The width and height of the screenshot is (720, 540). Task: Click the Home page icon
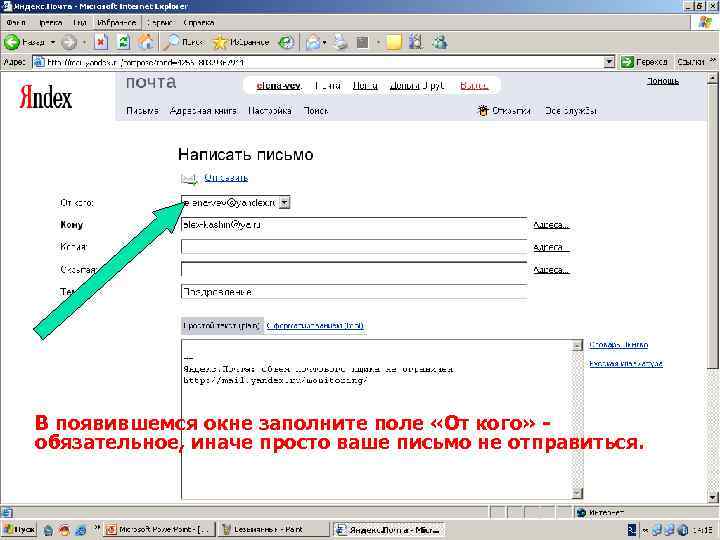pyautogui.click(x=146, y=43)
